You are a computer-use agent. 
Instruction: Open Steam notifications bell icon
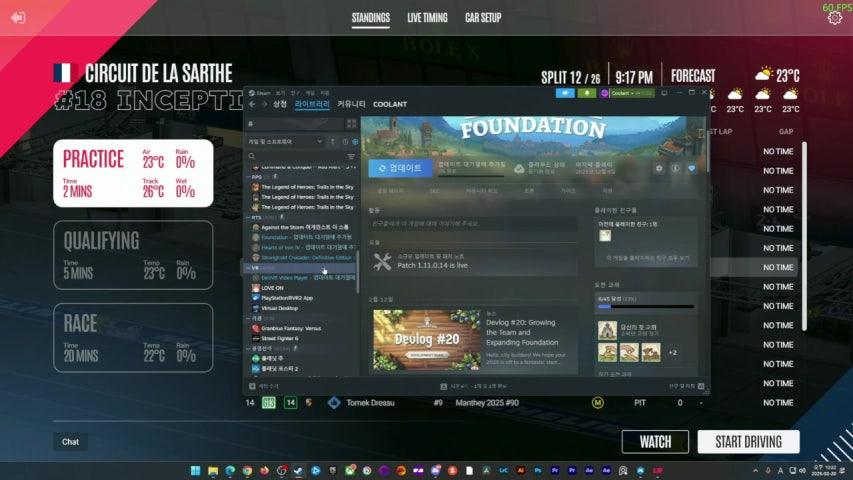(x=587, y=93)
